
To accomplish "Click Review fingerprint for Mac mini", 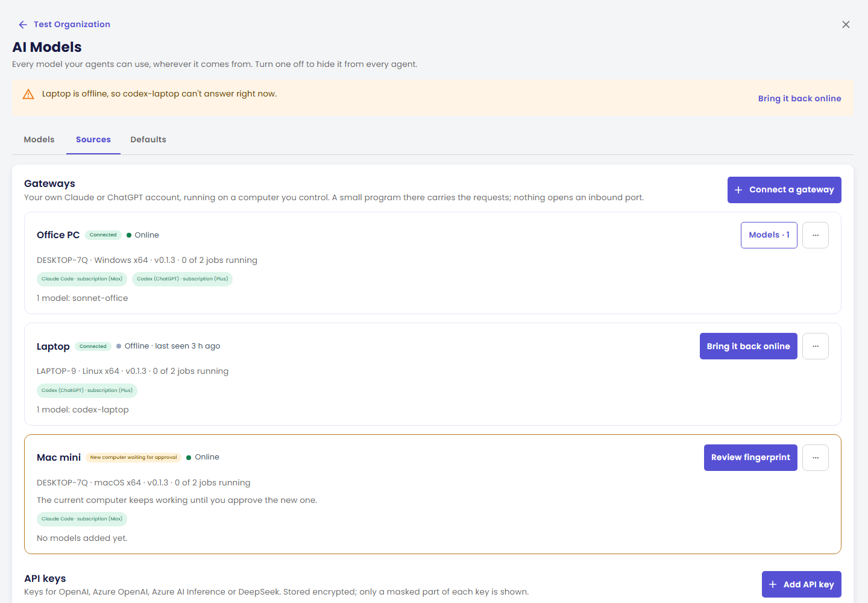I will [750, 458].
